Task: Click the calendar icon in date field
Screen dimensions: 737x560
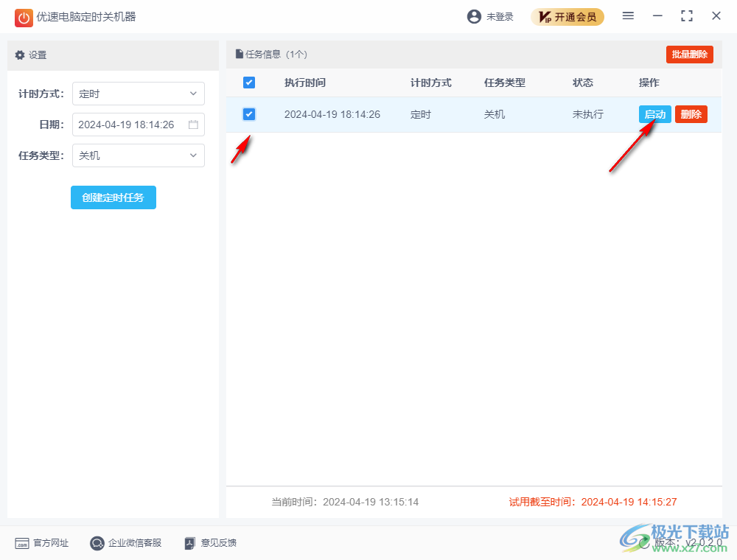Action: (x=193, y=125)
